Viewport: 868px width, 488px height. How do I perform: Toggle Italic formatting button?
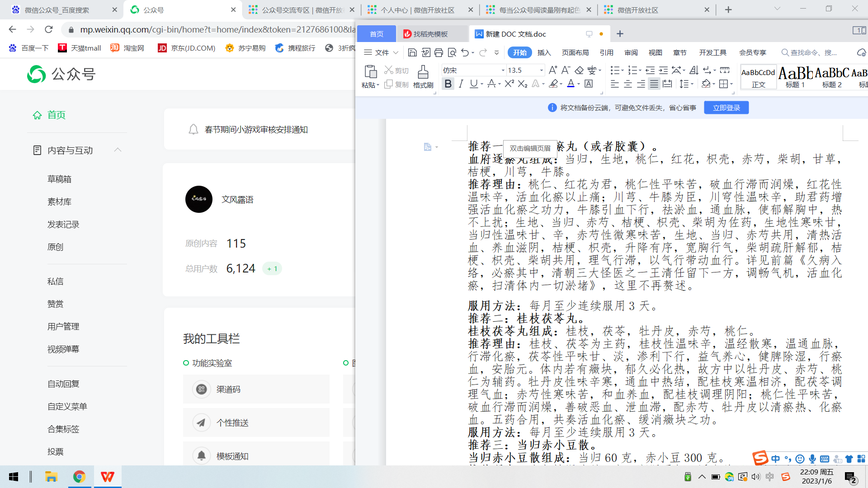tap(461, 84)
